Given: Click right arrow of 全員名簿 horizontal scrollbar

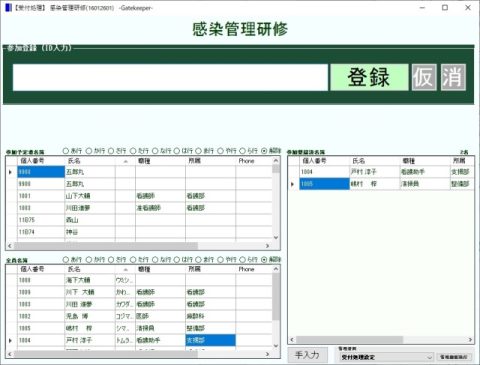Looking at the screenshot, I should pyautogui.click(x=267, y=354).
